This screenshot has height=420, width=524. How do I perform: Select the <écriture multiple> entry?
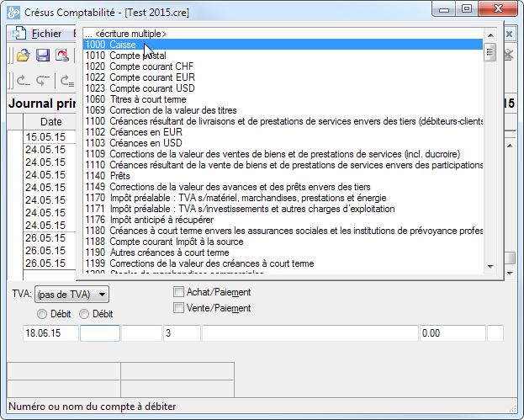[x=283, y=34]
